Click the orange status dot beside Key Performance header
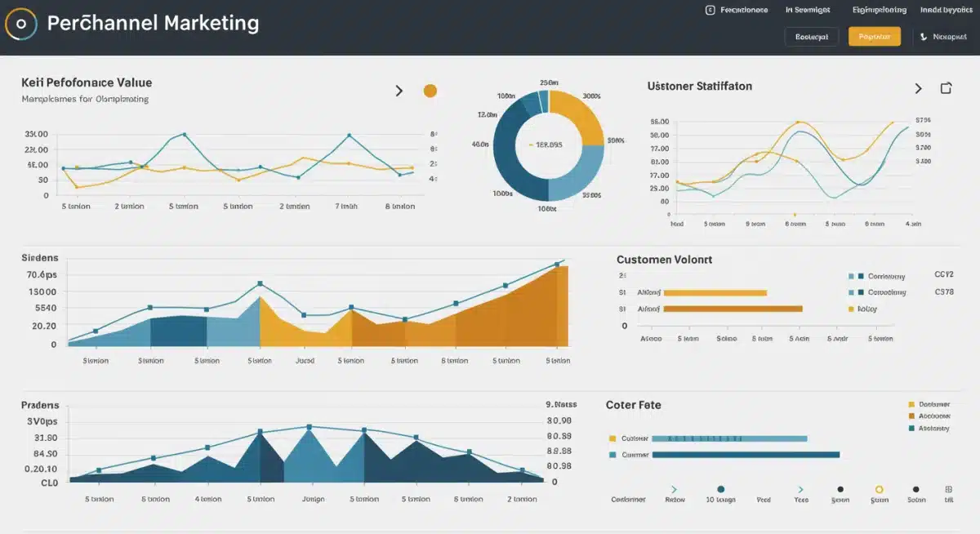Viewport: 980px width, 534px height. [x=430, y=91]
